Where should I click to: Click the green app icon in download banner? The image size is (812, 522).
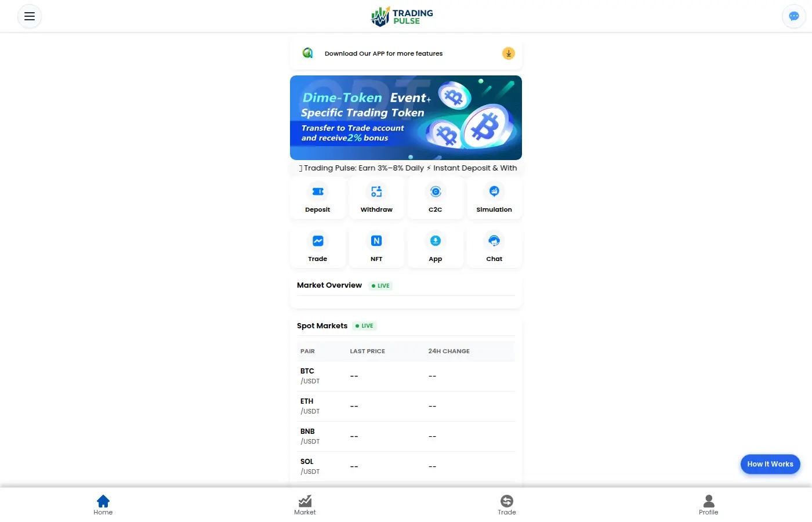click(307, 53)
